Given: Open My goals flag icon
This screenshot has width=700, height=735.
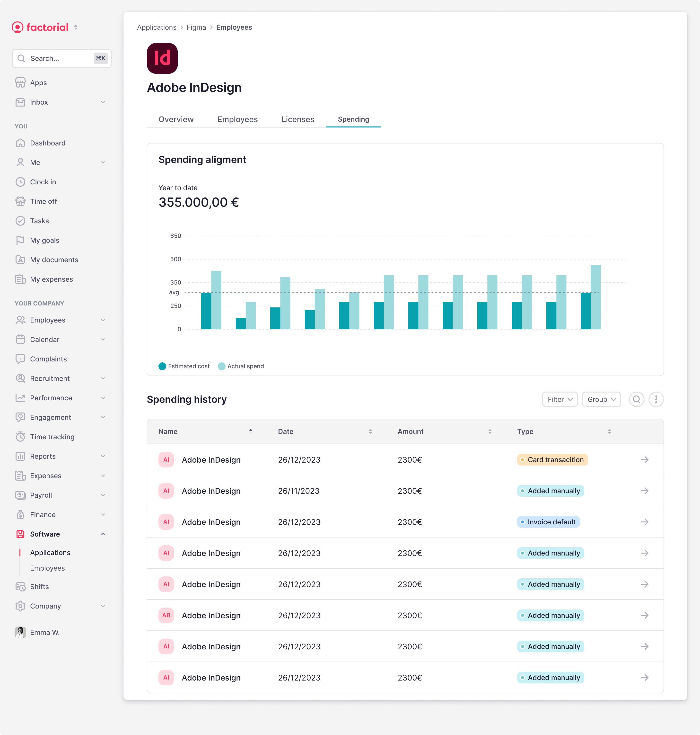Looking at the screenshot, I should click(20, 240).
